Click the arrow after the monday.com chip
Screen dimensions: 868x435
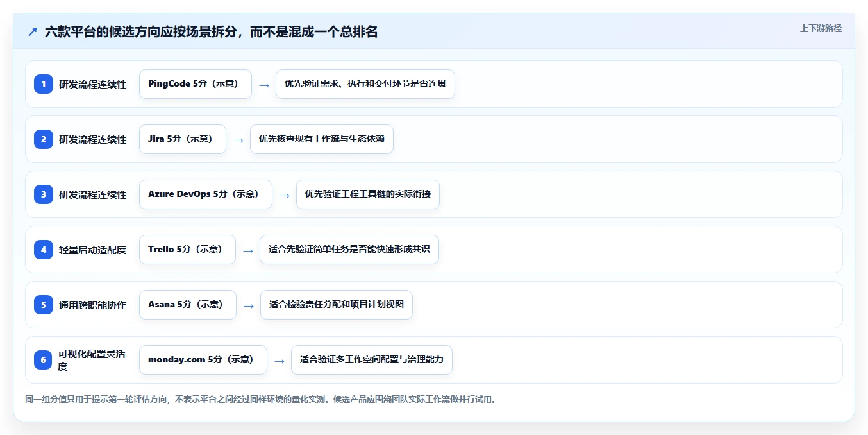point(280,361)
